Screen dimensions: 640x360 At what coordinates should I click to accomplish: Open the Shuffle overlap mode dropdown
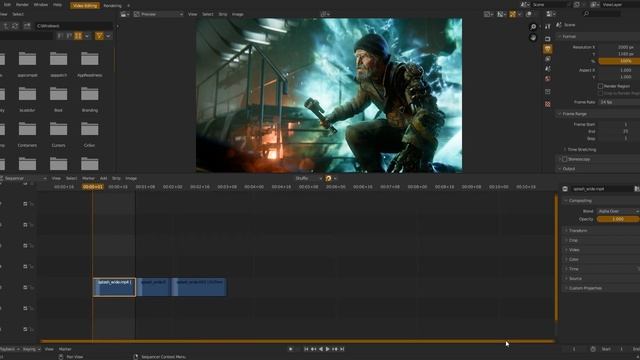308,178
